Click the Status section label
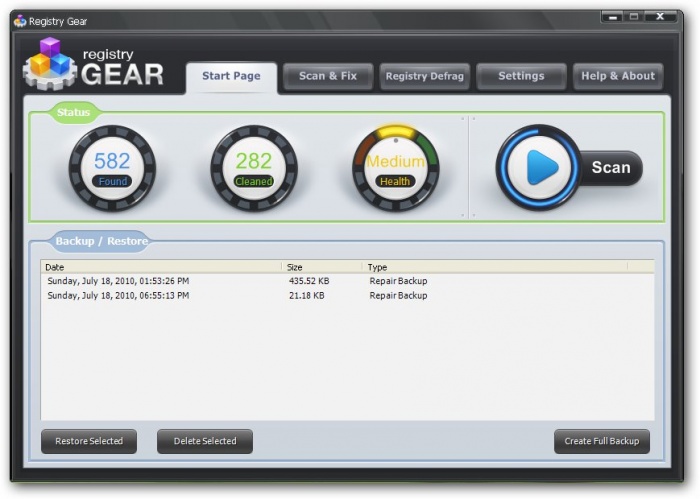Image resolution: width=700 pixels, height=499 pixels. point(74,112)
